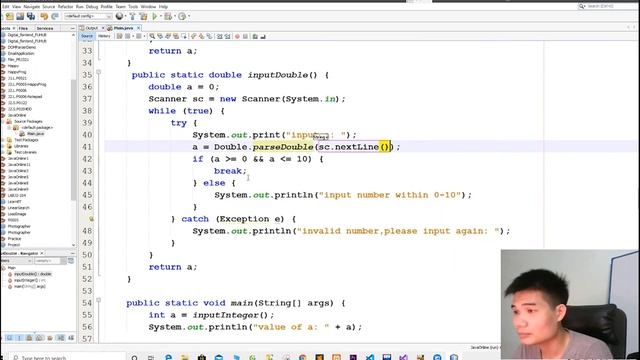The height and width of the screenshot is (360, 640).
Task: Select the HappyFrog project
Action: [x=17, y=72]
